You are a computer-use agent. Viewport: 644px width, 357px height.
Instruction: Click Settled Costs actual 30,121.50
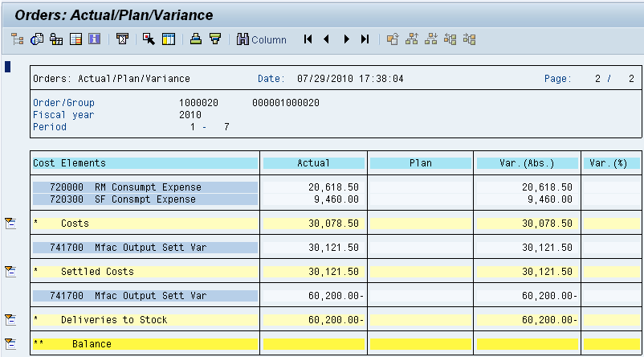click(333, 272)
